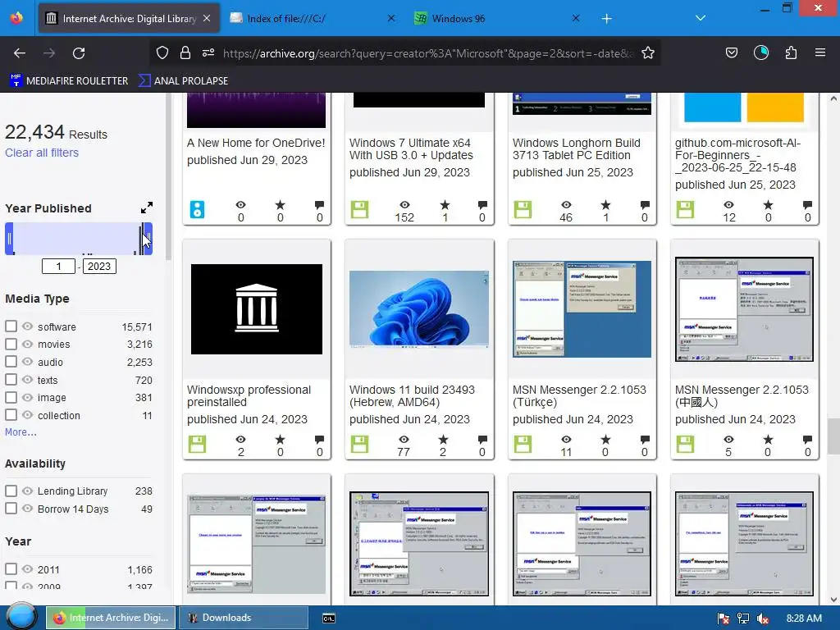
Task: Enable the Borrow 14 Days filter
Action: pyautogui.click(x=11, y=509)
